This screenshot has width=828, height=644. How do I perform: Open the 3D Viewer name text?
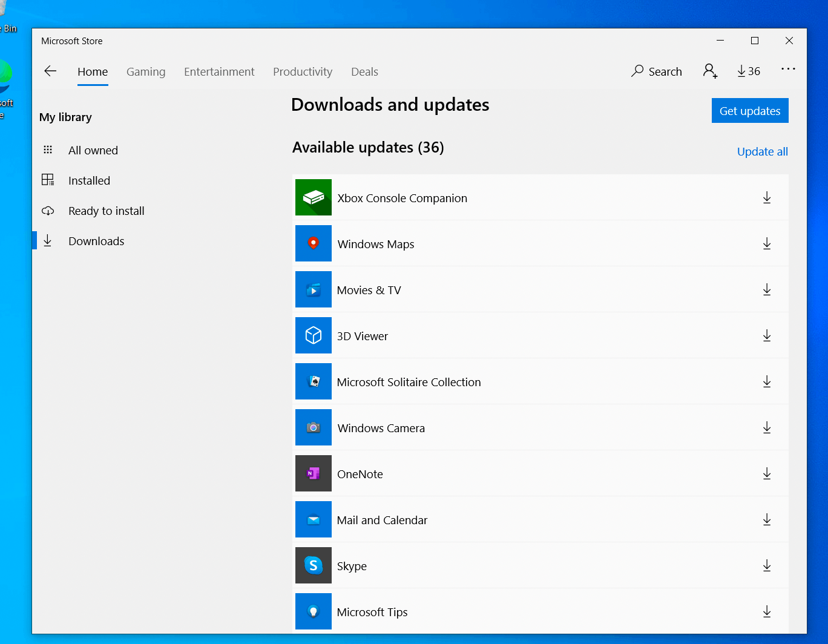363,336
